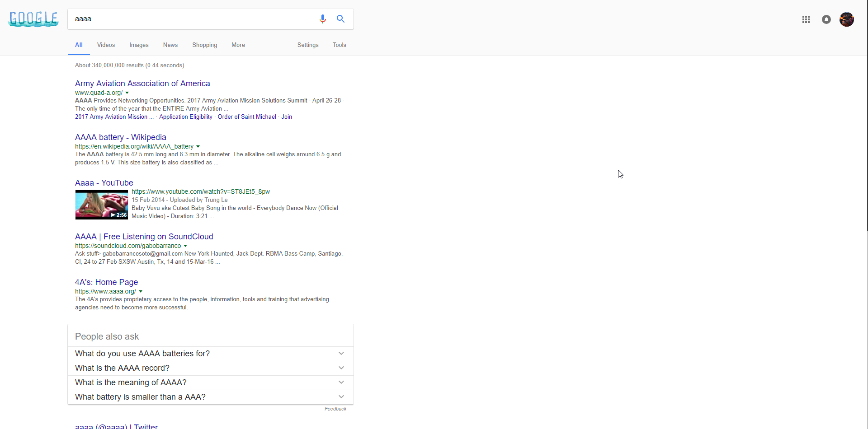The width and height of the screenshot is (868, 429).
Task: Expand 'What is the AAAA record?'
Action: pyautogui.click(x=211, y=368)
